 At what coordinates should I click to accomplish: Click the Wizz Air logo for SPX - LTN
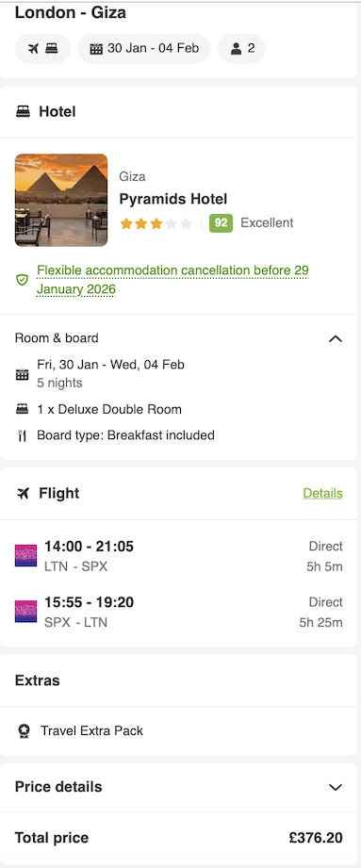point(26,612)
